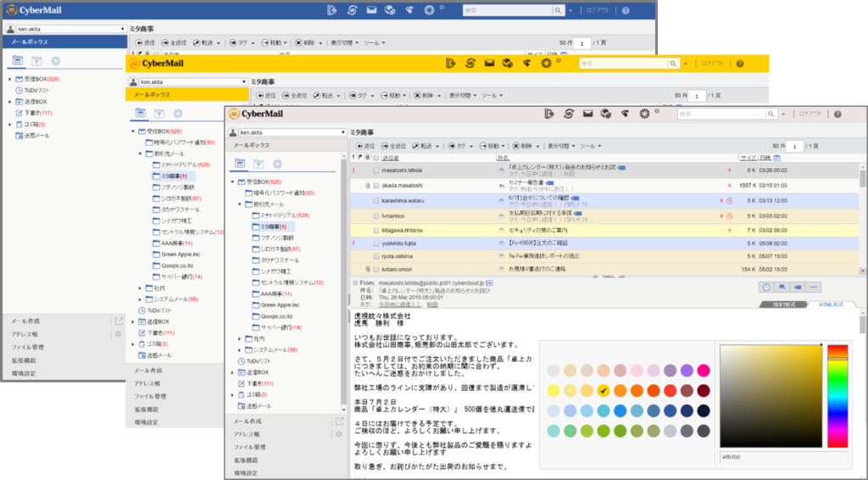
Task: Sort by 送信者 column header
Action: pyautogui.click(x=390, y=158)
